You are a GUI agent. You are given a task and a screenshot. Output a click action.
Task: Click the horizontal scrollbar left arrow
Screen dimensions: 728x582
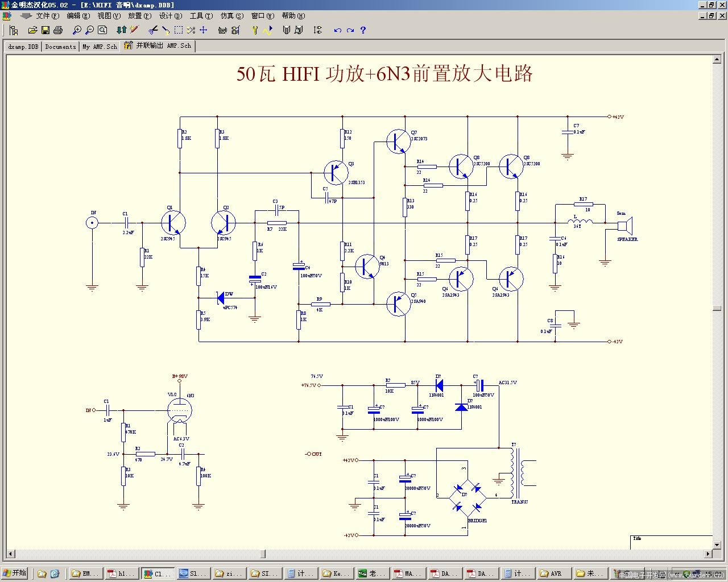[11, 554]
